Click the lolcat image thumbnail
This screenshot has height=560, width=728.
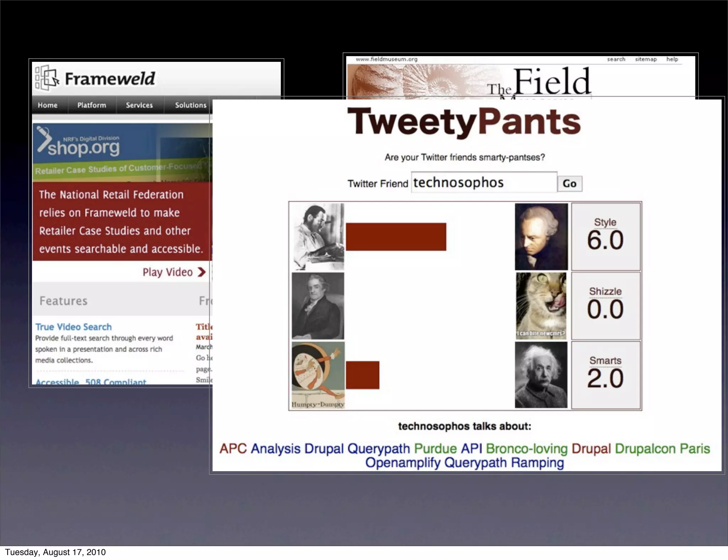pyautogui.click(x=541, y=306)
